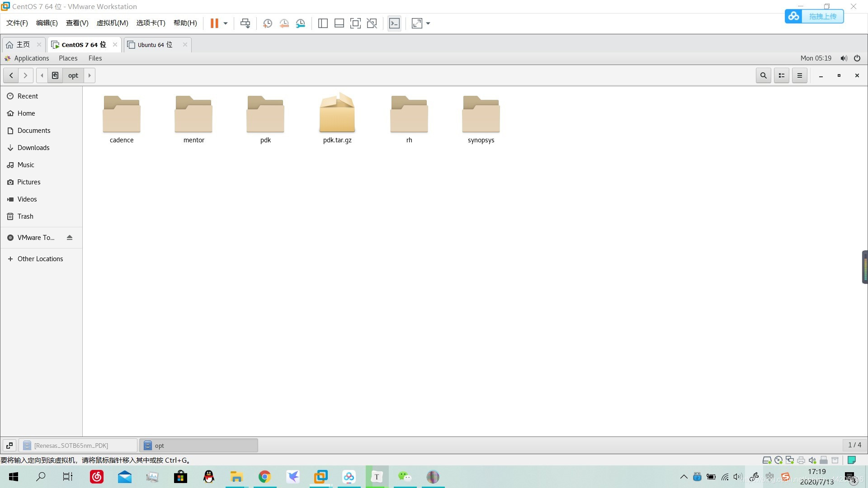Viewport: 868px width, 488px height.
Task: Toggle the VMware library sidebar panel
Action: pyautogui.click(x=323, y=23)
